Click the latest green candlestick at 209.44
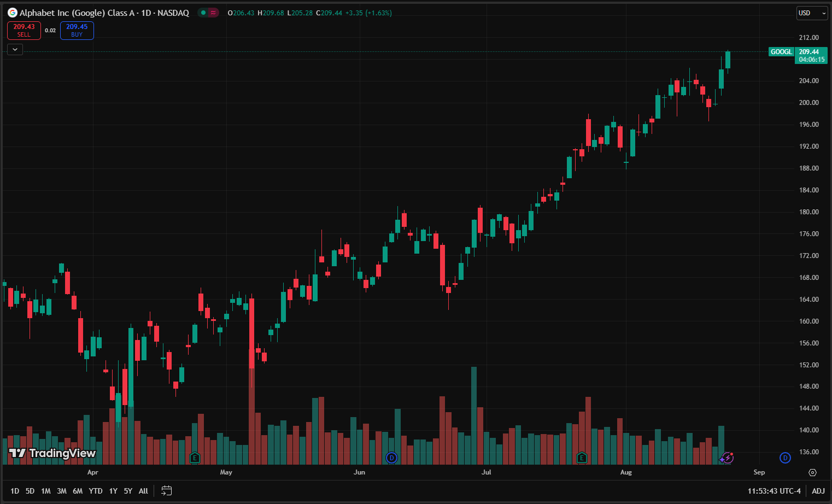 (x=728, y=60)
